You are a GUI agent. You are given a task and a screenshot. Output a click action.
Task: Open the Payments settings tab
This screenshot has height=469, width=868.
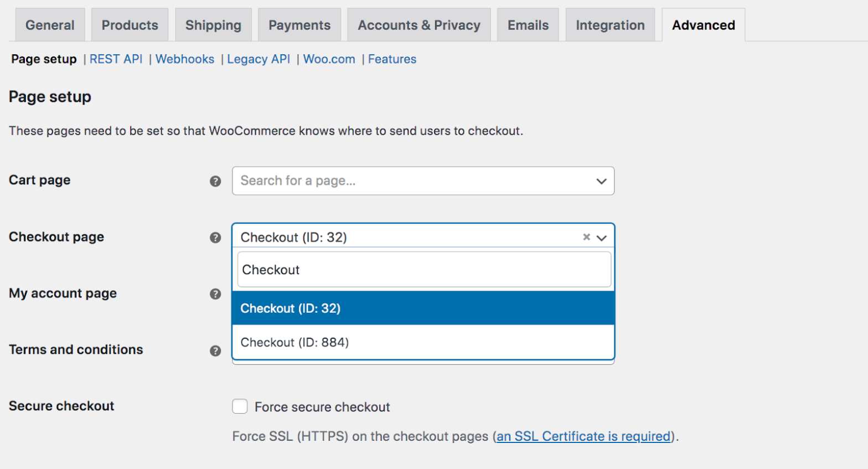(x=299, y=24)
